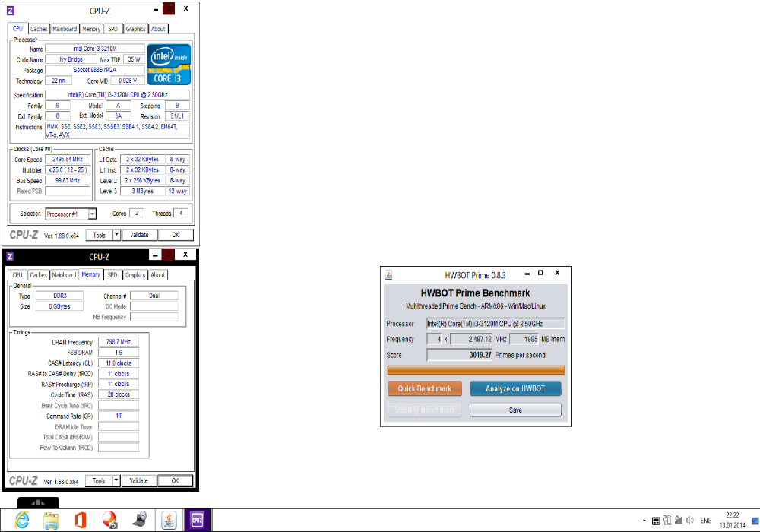This screenshot has height=532, width=760.
Task: Click the Code Name value Ivy Bridge
Action: [x=71, y=59]
